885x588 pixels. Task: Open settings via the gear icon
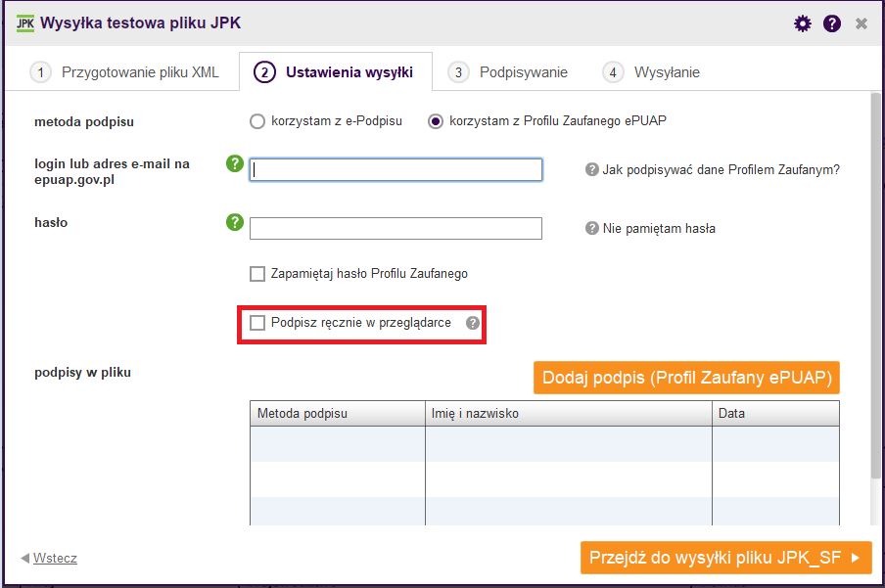tap(802, 23)
